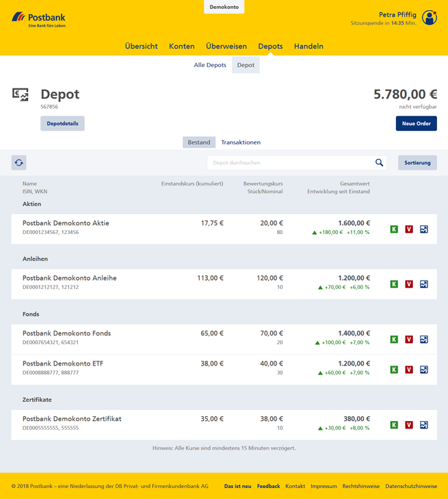Click the Demokonto tab at the top
The image size is (448, 499).
tap(224, 7)
